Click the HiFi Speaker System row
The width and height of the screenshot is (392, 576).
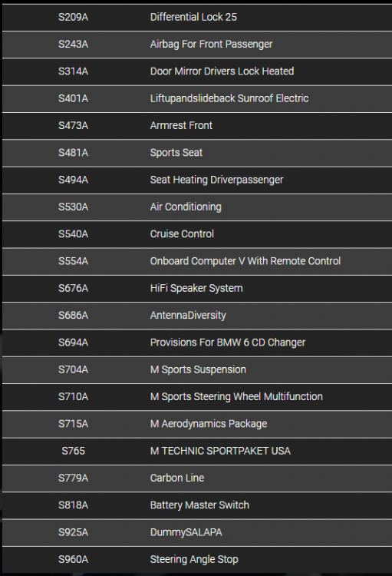click(x=197, y=288)
